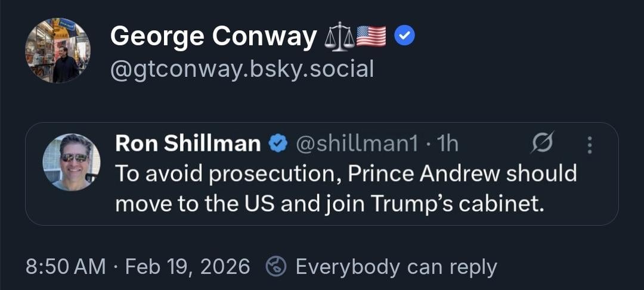Viewport: 644px width, 290px height.
Task: Open the @shillman1 handle
Action: (x=357, y=144)
